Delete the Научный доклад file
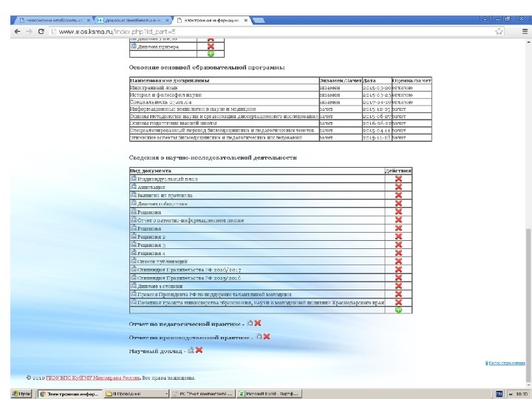532x399 pixels. coord(199,350)
